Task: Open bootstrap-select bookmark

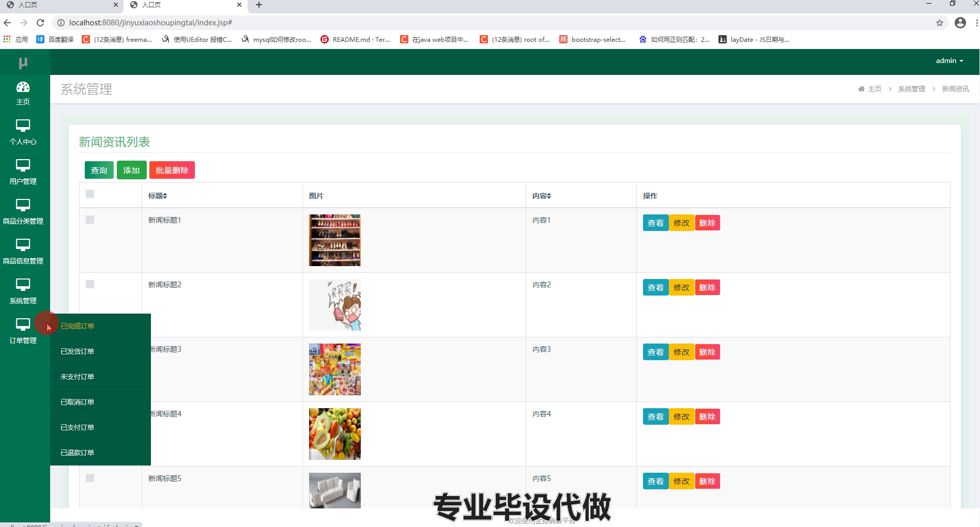Action: coord(593,39)
